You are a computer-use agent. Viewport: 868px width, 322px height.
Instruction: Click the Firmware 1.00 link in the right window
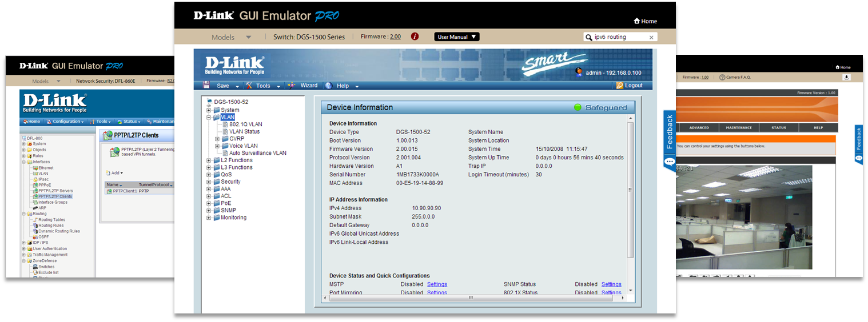[x=704, y=77]
